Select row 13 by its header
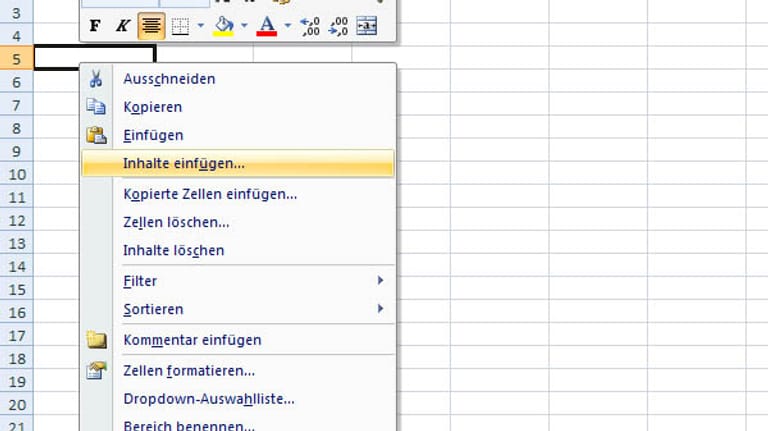The width and height of the screenshot is (768, 431). pos(17,242)
